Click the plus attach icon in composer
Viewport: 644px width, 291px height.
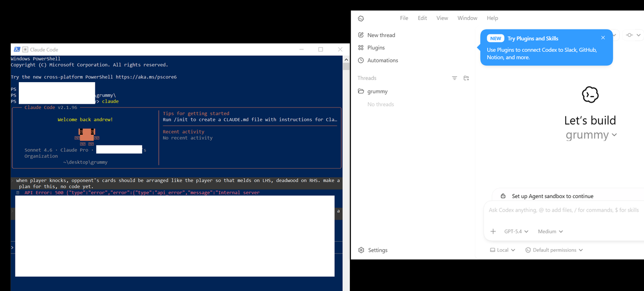point(493,231)
